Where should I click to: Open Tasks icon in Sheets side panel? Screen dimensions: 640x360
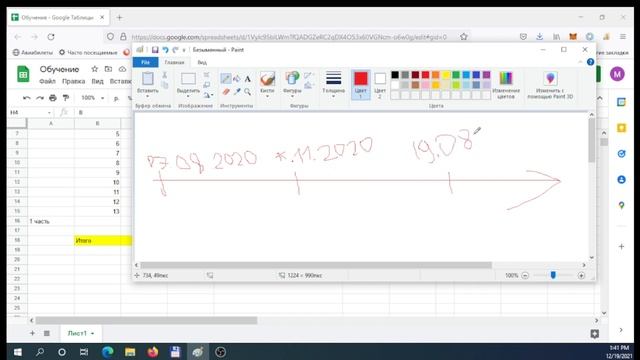point(621,154)
